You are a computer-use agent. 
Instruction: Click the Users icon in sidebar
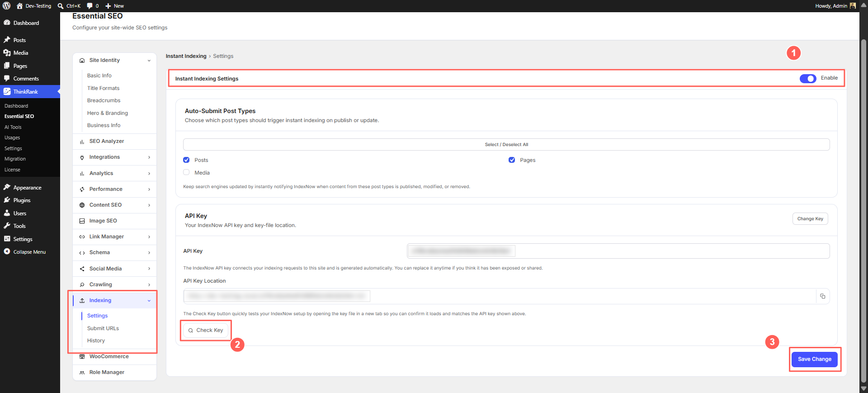coord(7,213)
